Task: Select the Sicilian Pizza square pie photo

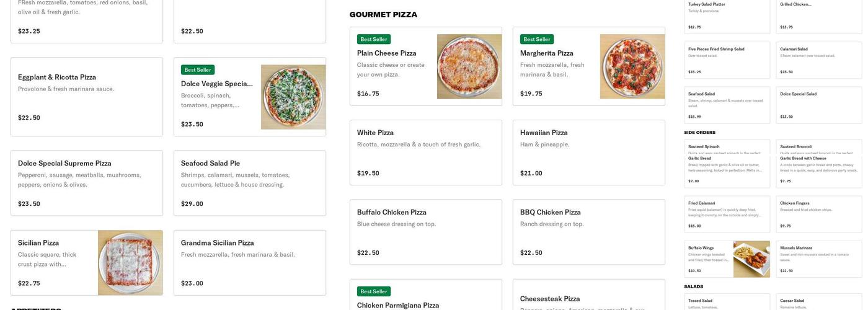Action: coord(130,263)
